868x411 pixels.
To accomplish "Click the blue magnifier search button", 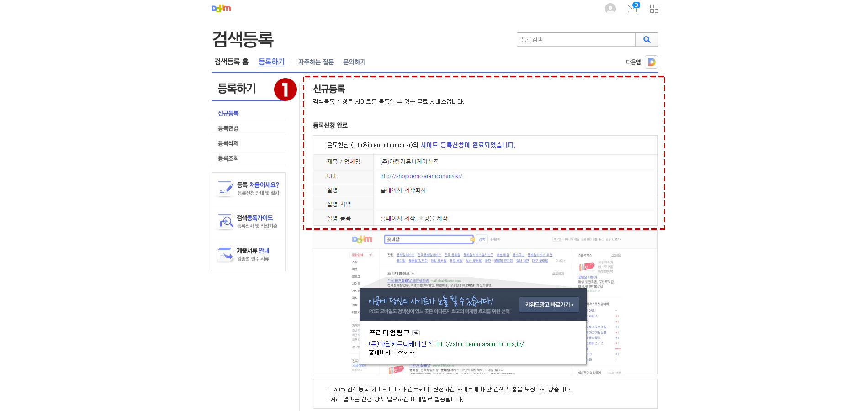I will point(647,39).
